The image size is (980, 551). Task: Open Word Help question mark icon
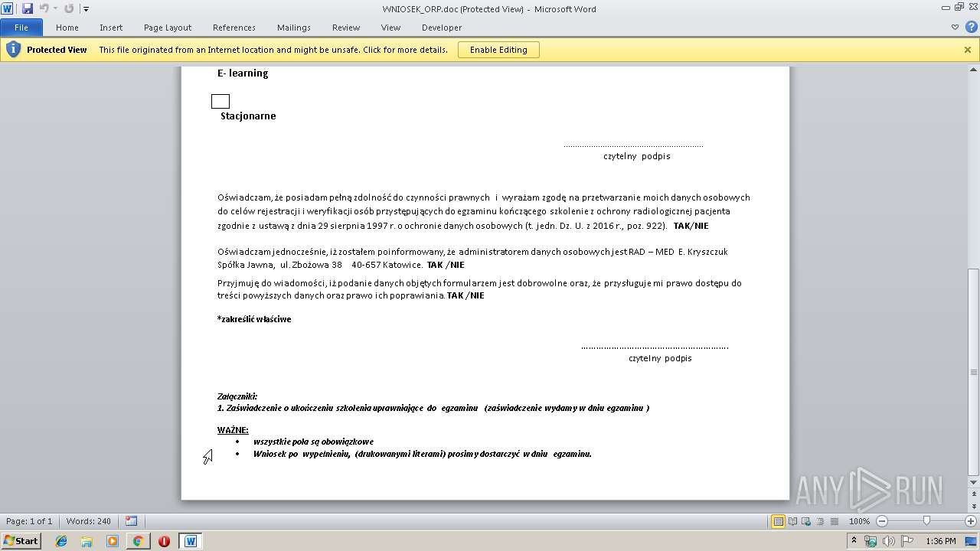(970, 28)
